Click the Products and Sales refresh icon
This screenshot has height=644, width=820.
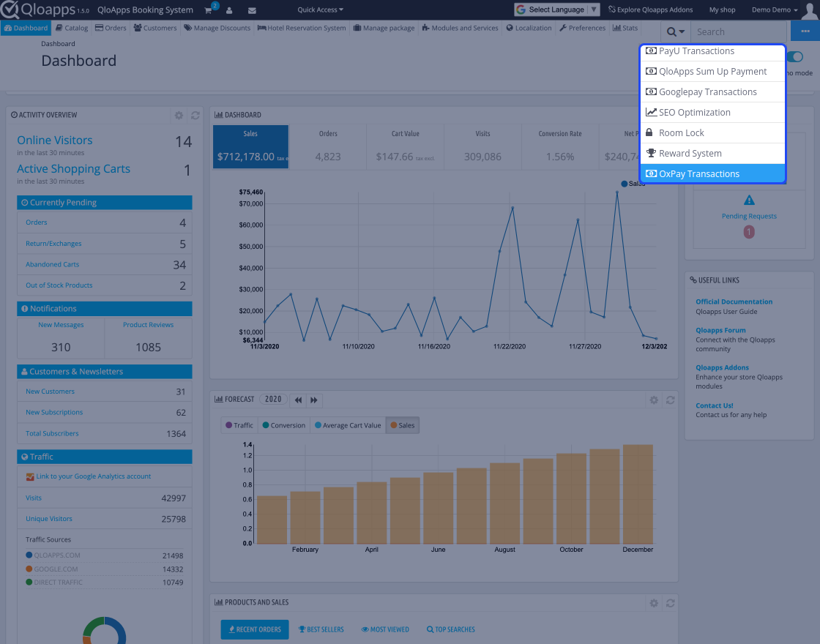tap(670, 602)
